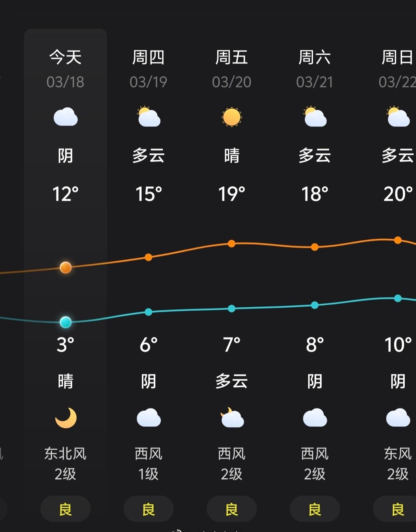Tap the partly cloudy icon under 周六
416x532 pixels.
click(x=314, y=118)
